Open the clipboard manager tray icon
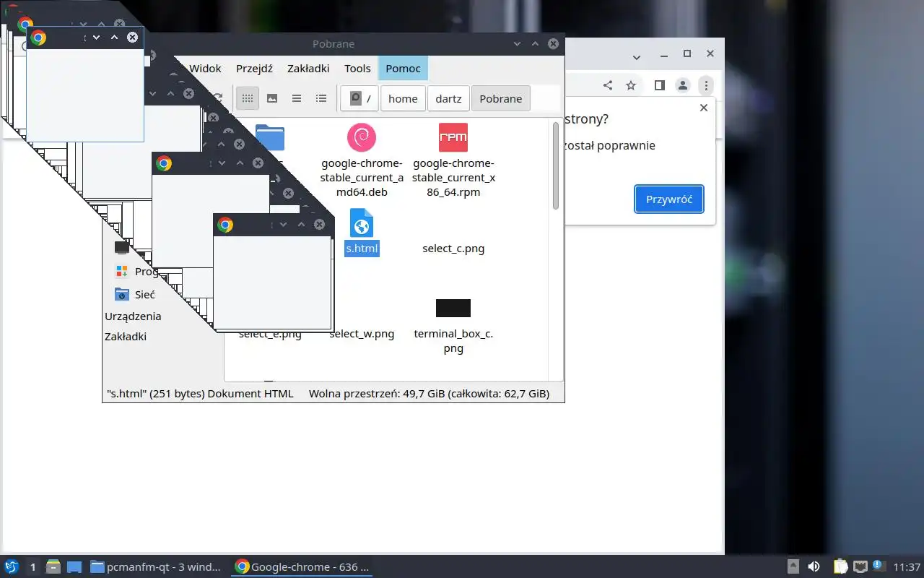The height and width of the screenshot is (578, 924). [840, 566]
